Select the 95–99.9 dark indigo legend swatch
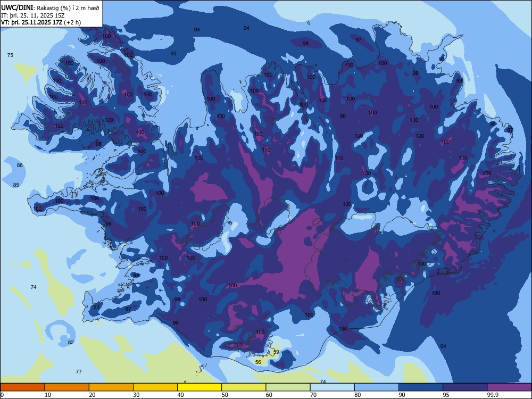Screen dimensions: 532x399 tap(465, 387)
